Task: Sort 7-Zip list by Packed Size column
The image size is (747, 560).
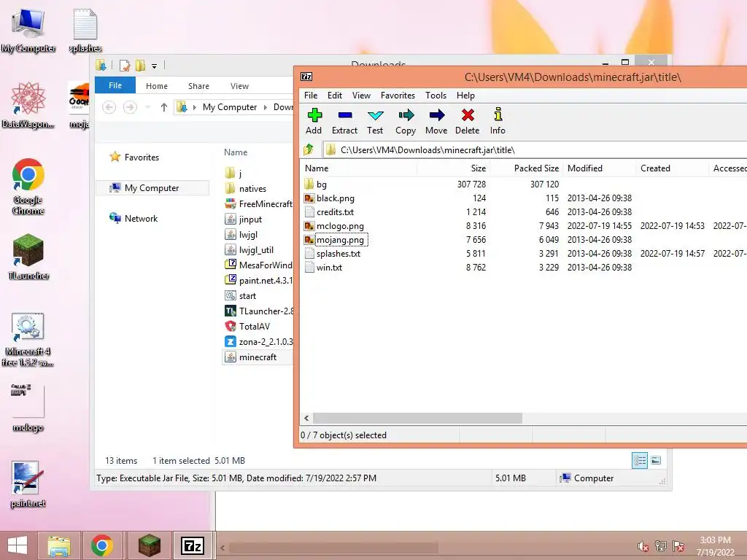Action: point(526,168)
